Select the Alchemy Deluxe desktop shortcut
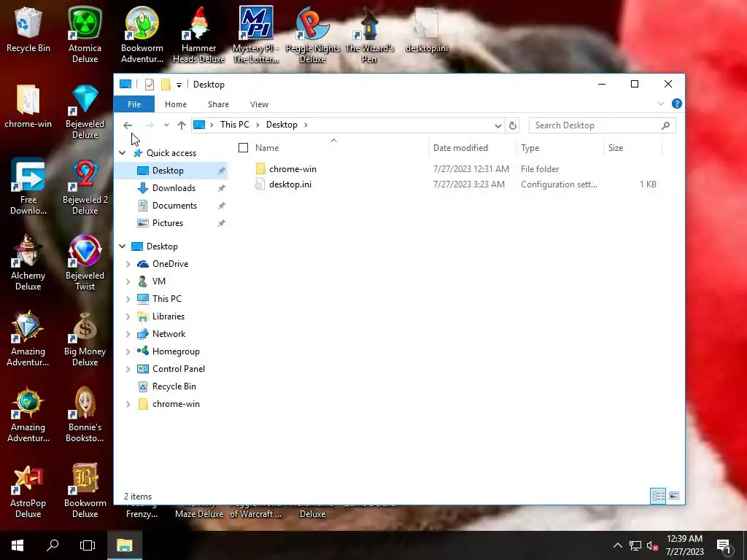 (28, 262)
